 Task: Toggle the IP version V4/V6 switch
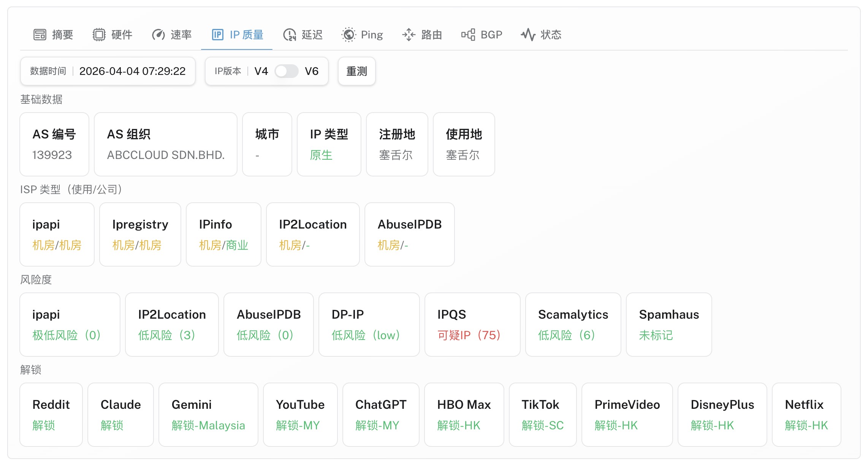click(287, 71)
